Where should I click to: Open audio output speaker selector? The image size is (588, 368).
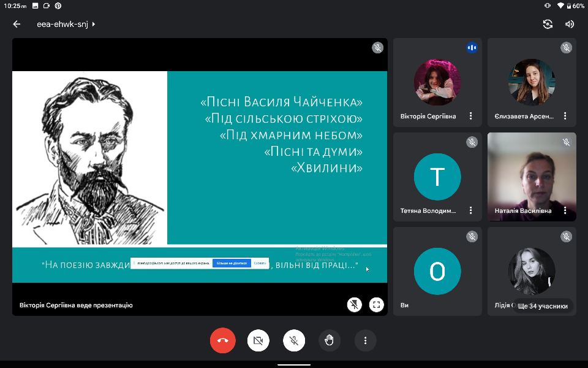570,24
